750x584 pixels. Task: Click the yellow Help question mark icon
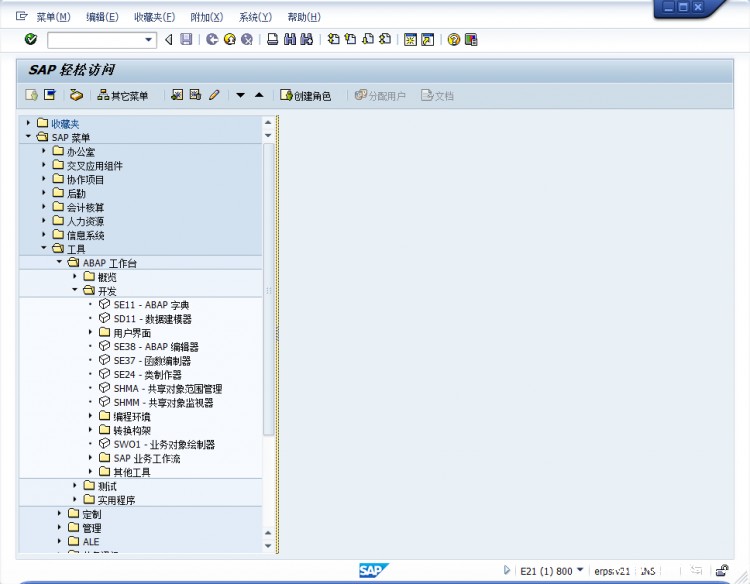click(454, 40)
